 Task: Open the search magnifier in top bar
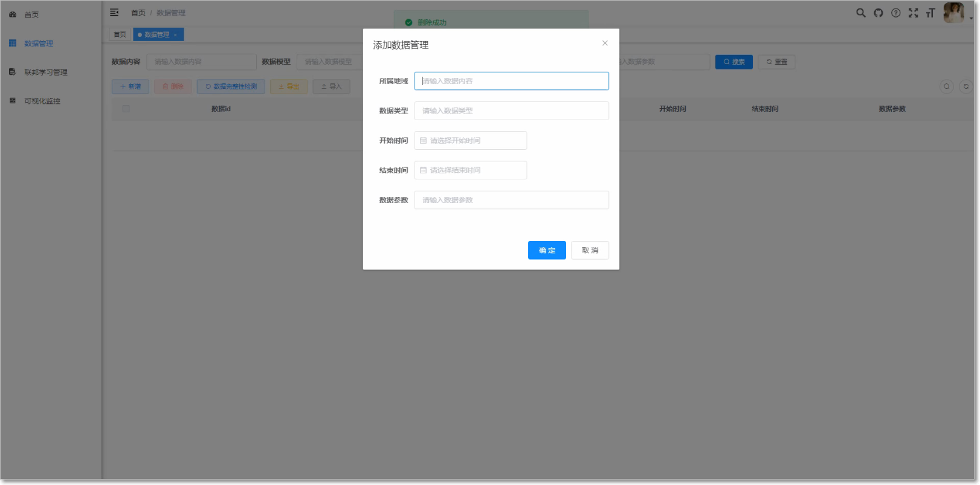[860, 13]
